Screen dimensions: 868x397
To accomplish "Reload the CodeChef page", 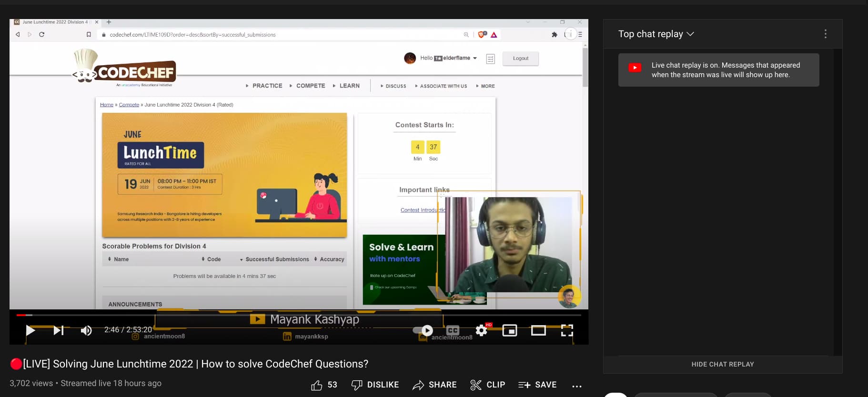I will pos(41,34).
